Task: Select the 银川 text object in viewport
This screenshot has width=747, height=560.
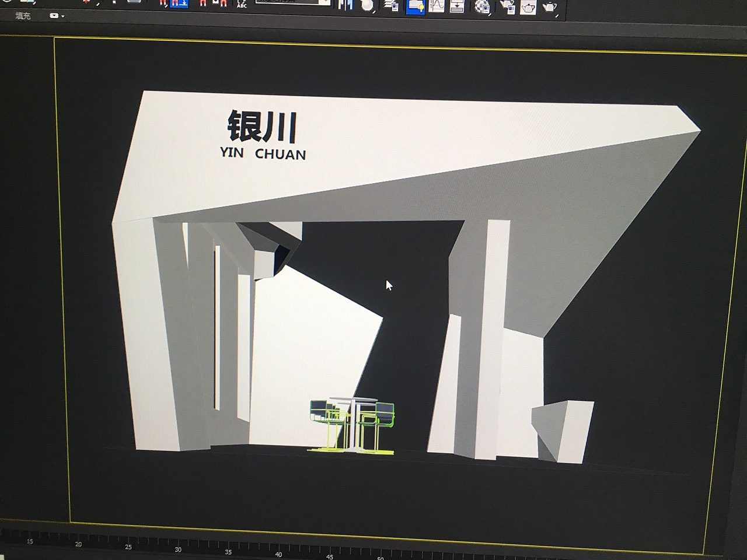Action: [262, 127]
